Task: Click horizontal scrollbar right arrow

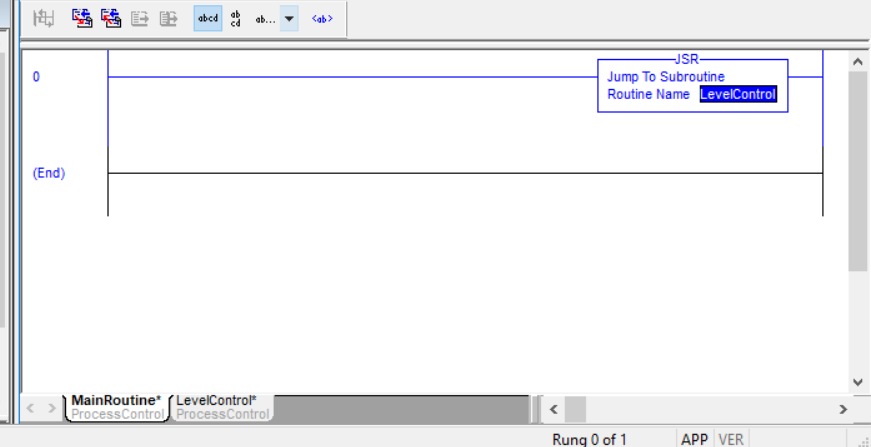Action: point(843,410)
